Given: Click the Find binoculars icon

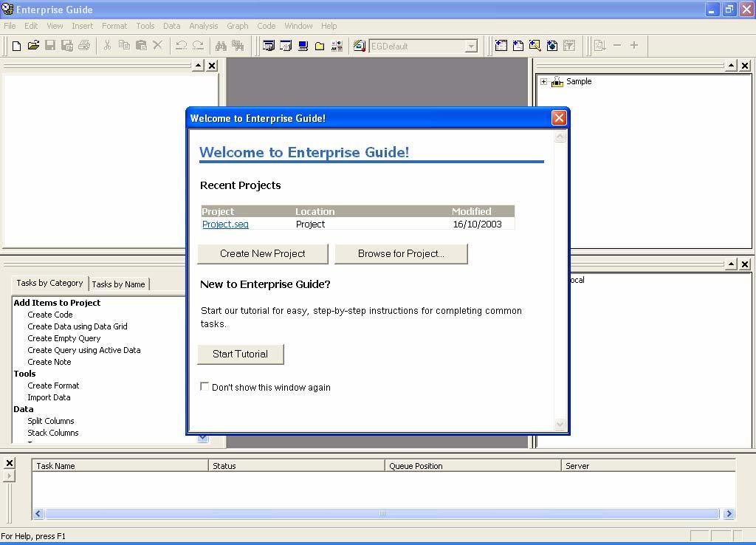Looking at the screenshot, I should (221, 46).
